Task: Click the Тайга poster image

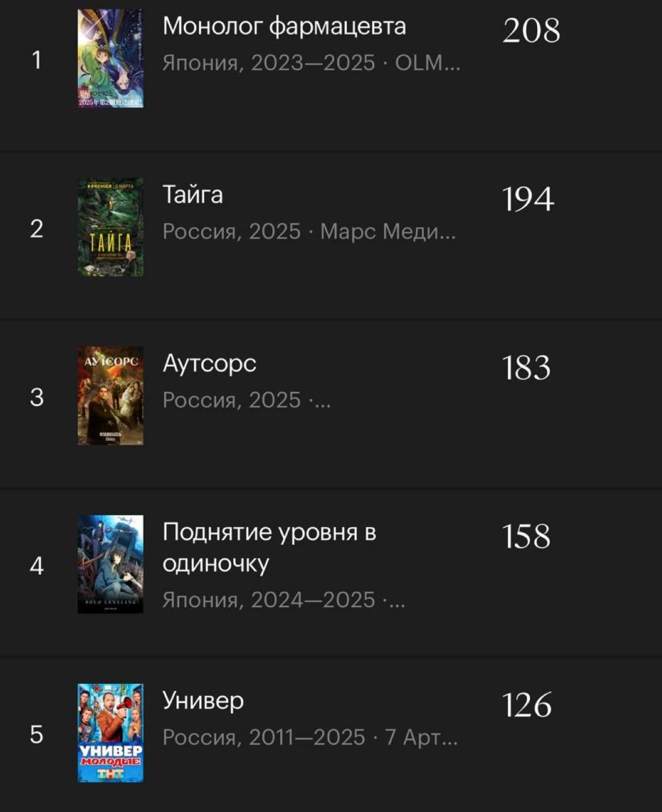Action: (x=110, y=227)
